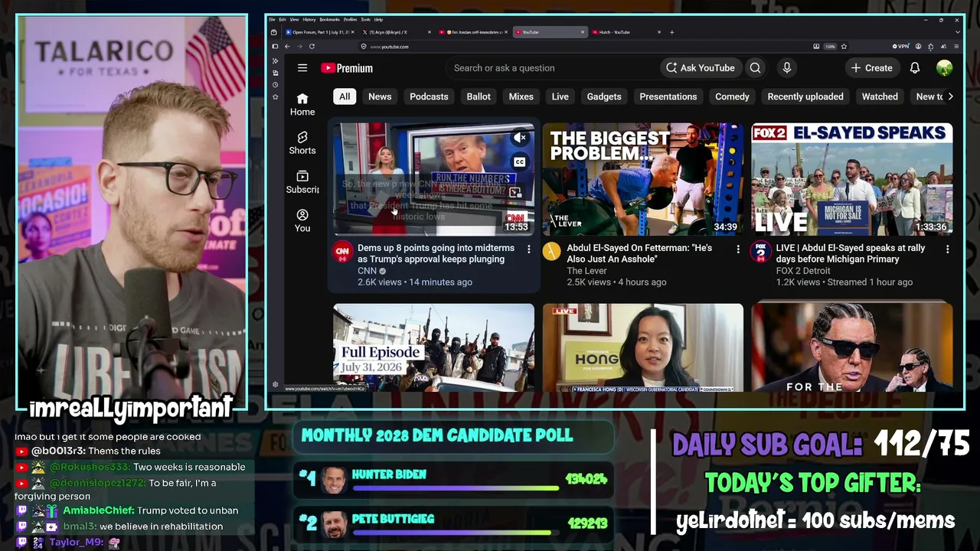This screenshot has height=551, width=980.
Task: Open the Francesca Hong live thumbnail
Action: 643,347
